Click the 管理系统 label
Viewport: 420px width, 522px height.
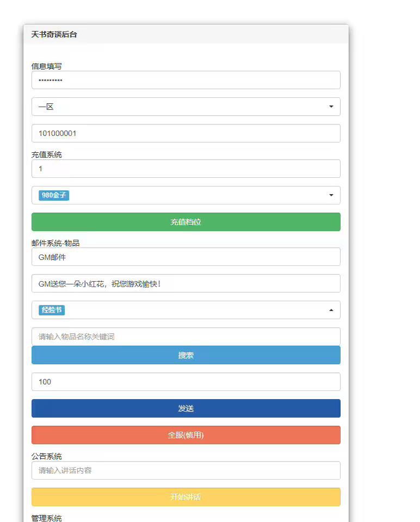coord(47,518)
